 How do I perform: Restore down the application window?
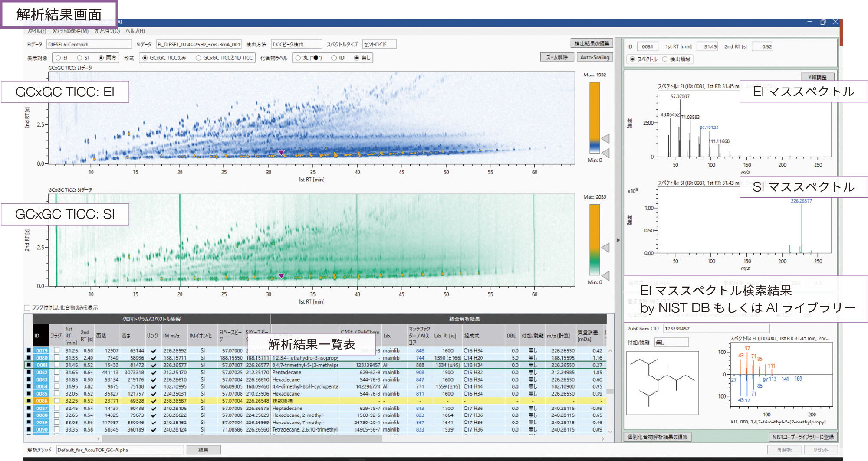coord(822,22)
